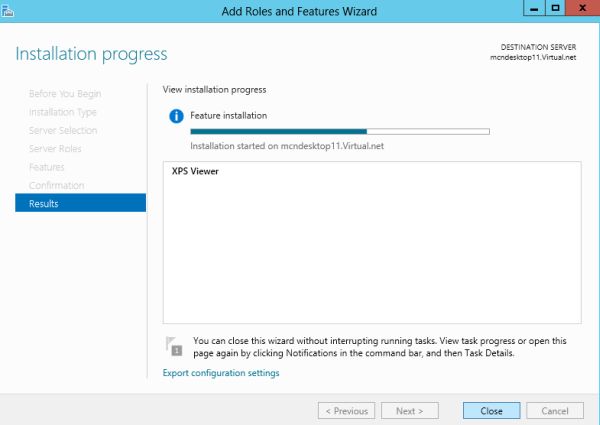Click 'Installation started on mcndesktop11.Virtual.net' text
Viewport: 600px width, 425px height.
[287, 146]
